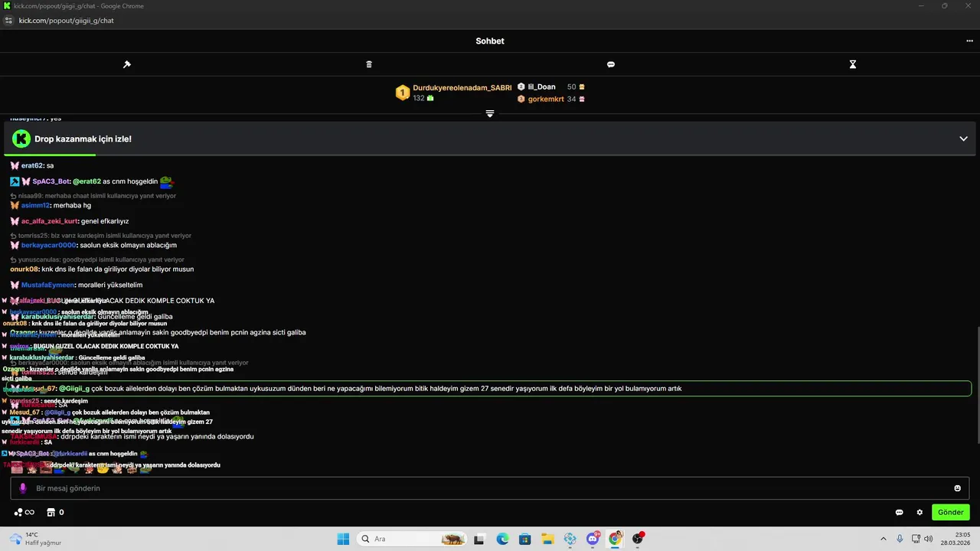Image resolution: width=980 pixels, height=551 pixels.
Task: Click leaderboard user Durdukyereolenadam_SABRI
Action: click(462, 88)
